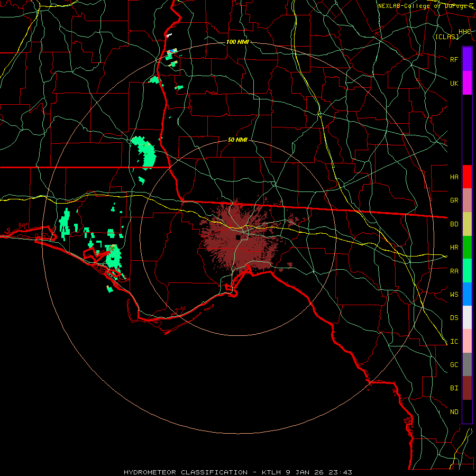This screenshot has width=476, height=476.
Task: Click the RF purple legend swatch
Action: [467, 59]
